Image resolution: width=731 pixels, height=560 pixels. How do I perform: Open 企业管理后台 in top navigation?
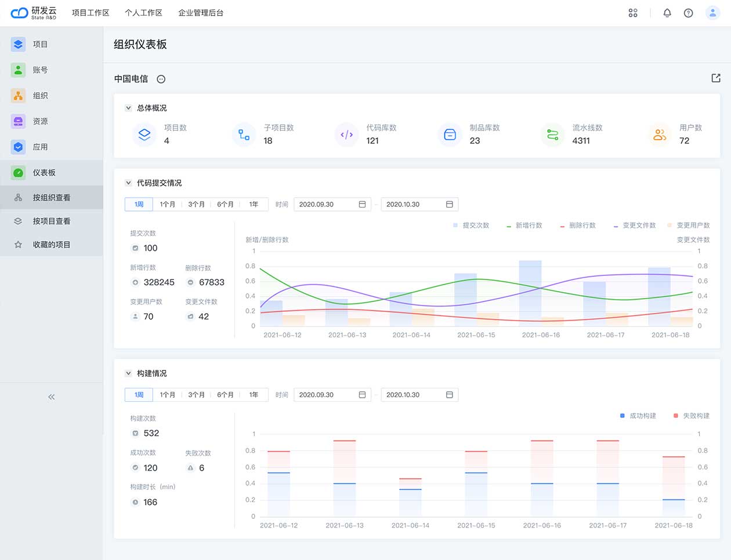point(201,13)
